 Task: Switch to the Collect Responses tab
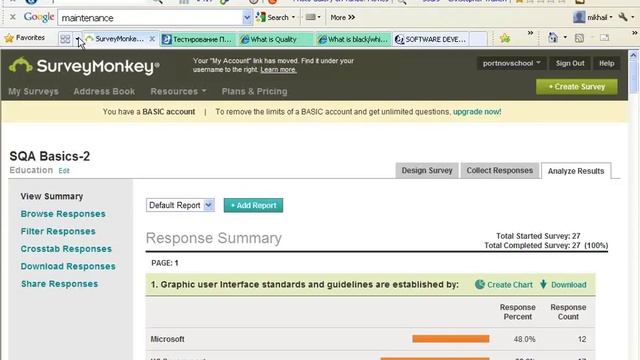(500, 171)
